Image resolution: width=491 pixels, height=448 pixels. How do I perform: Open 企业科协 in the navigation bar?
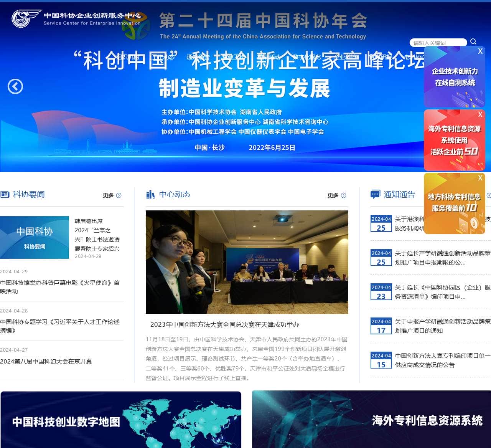coord(345,57)
